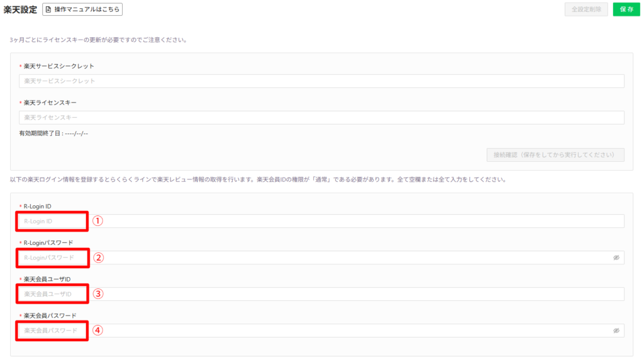Click the 全設定削除 button
Viewport: 644px width, 362px height.
(586, 9)
